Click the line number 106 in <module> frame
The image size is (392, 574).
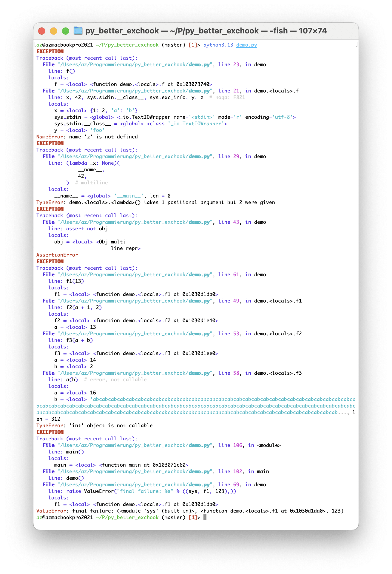coord(237,445)
